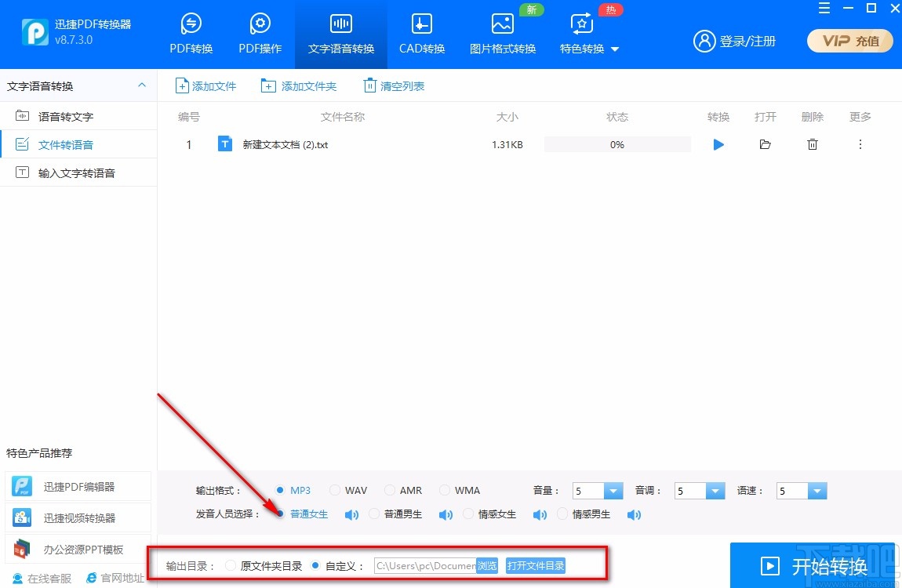Open the 音量 volume dropdown
The image size is (902, 588).
[613, 490]
